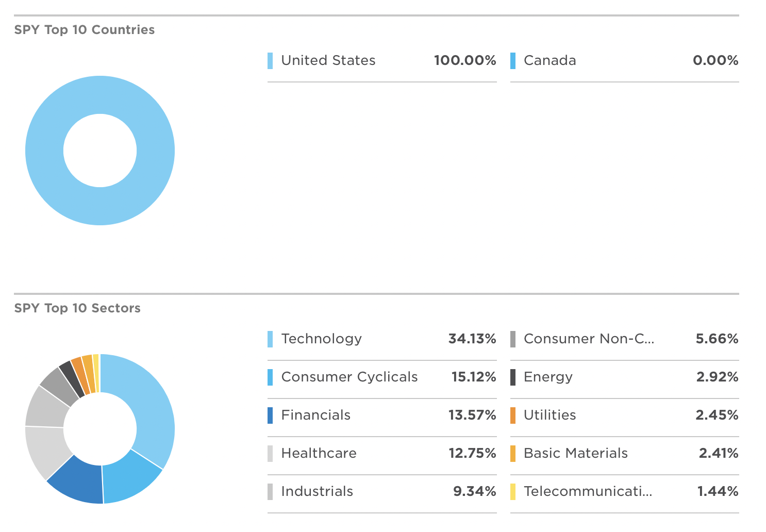The height and width of the screenshot is (532, 766).
Task: Click the 34.13% Technology value
Action: pyautogui.click(x=472, y=339)
